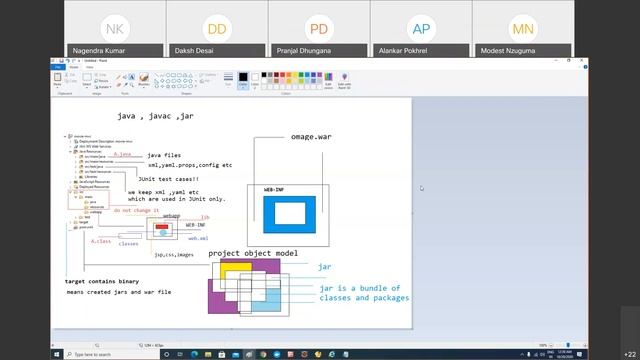Click 'target contains binary' text on canvas

[102, 281]
